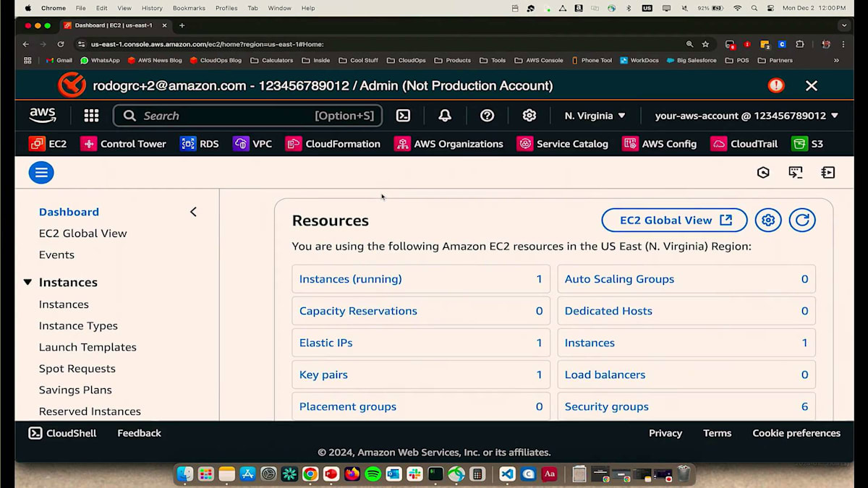Open the Bookmarks menu in the menu bar
868x488 pixels.
[189, 8]
